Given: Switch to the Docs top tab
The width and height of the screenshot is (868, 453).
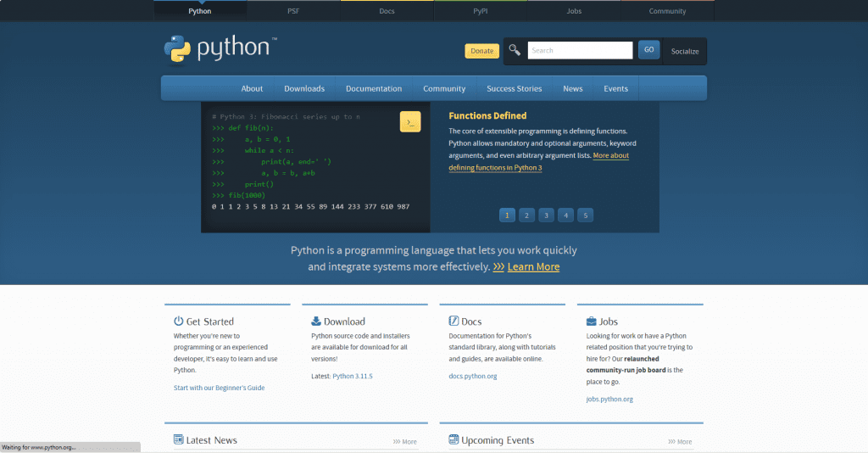Looking at the screenshot, I should (387, 11).
